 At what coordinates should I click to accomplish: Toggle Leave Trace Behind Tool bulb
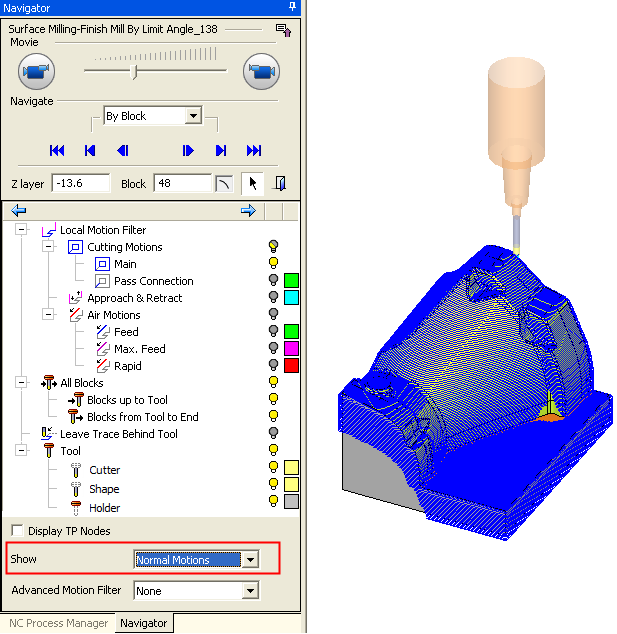coord(272,434)
